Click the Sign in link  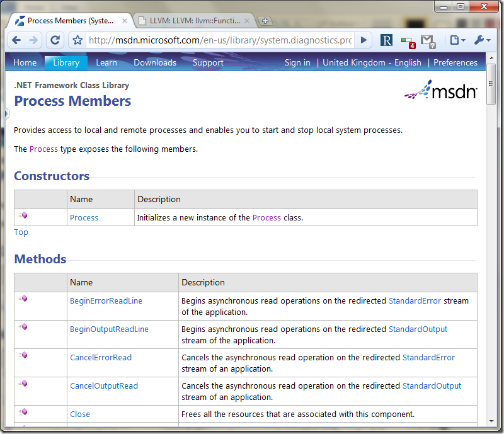pyautogui.click(x=297, y=63)
